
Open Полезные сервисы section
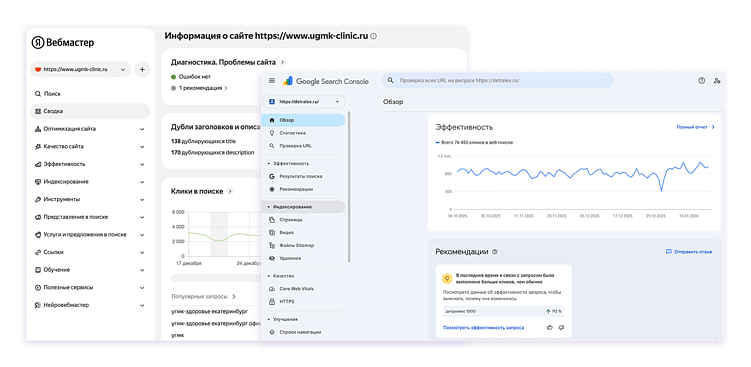(90, 287)
